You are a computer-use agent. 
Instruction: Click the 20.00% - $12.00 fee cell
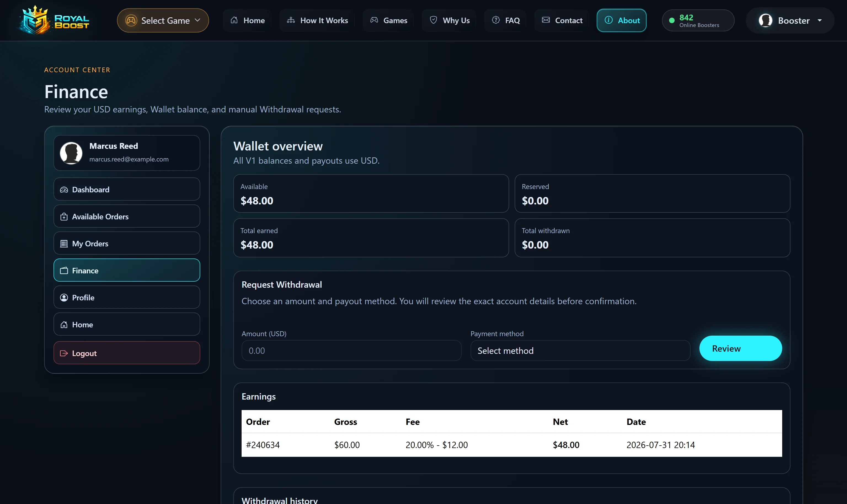click(x=436, y=445)
